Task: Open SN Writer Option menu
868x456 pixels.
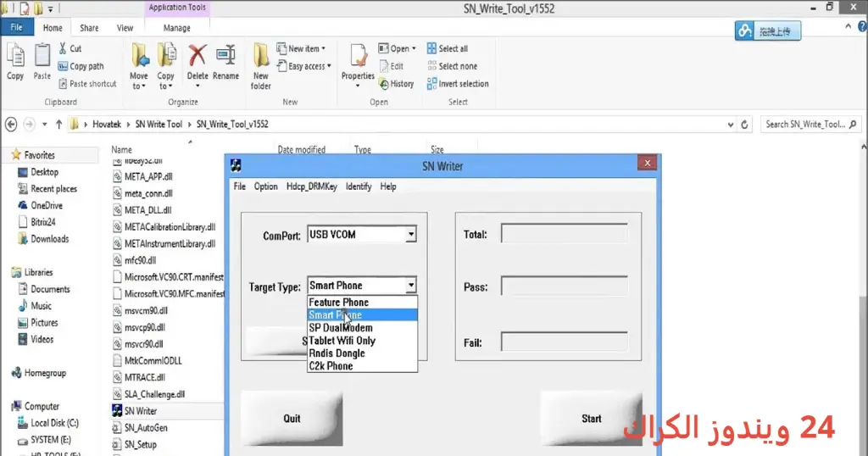Action: tap(265, 186)
